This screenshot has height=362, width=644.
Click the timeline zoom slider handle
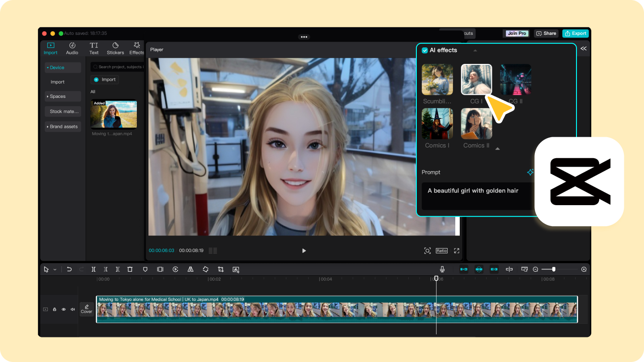coord(554,269)
